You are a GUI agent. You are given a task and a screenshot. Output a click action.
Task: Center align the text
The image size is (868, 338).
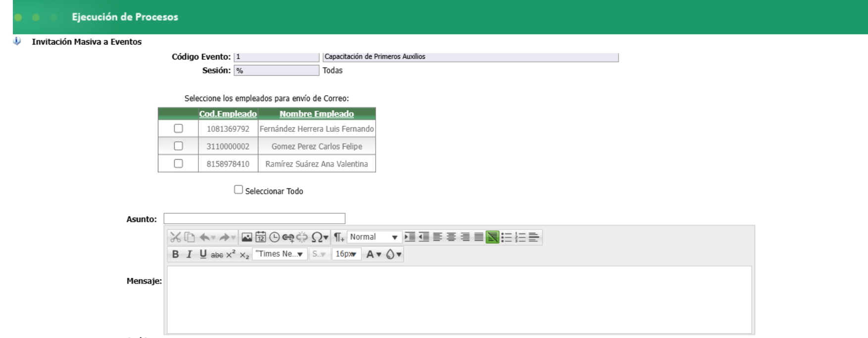tap(451, 237)
